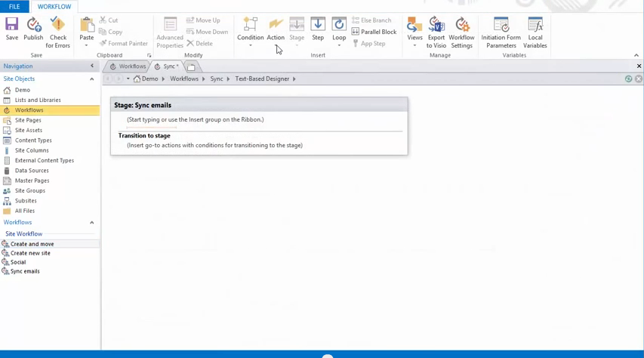644x358 pixels.
Task: Click Sync in the breadcrumb
Action: [x=217, y=79]
